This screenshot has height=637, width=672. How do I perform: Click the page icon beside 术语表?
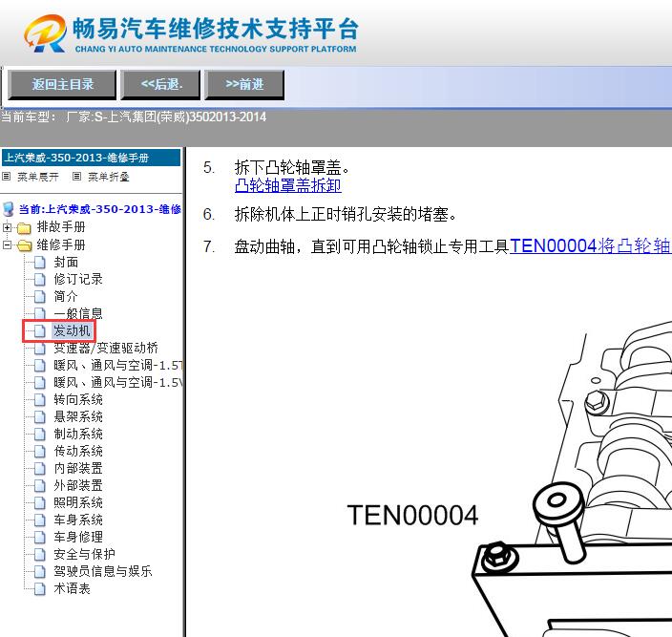[x=39, y=588]
